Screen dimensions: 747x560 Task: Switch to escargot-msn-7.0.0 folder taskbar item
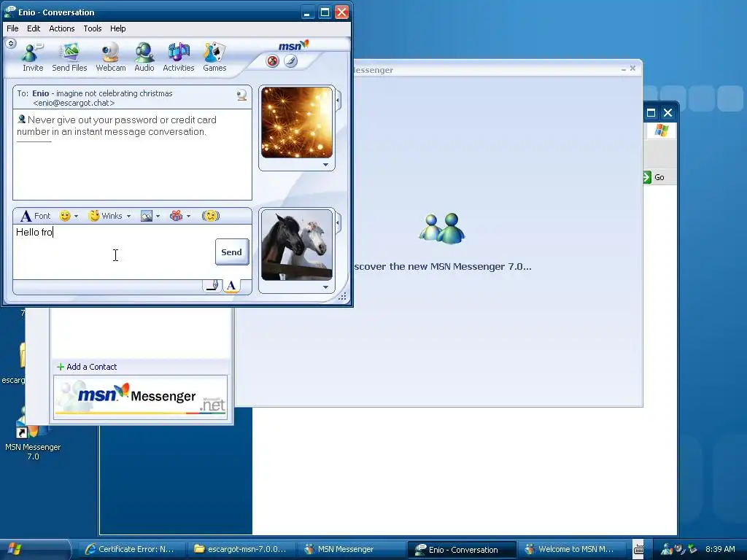click(x=239, y=549)
